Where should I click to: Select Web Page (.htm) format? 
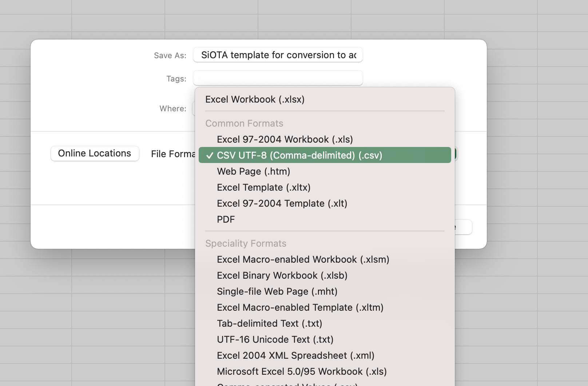click(x=253, y=171)
